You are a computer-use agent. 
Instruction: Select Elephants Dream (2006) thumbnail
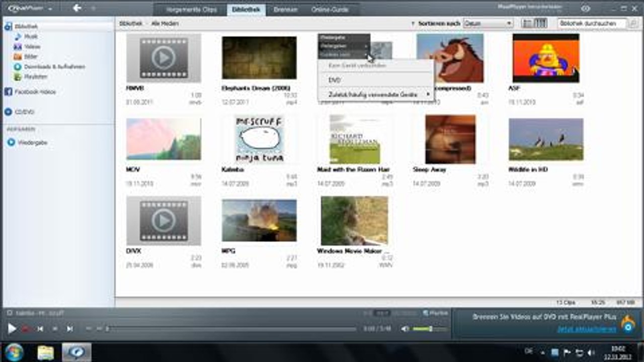click(259, 58)
